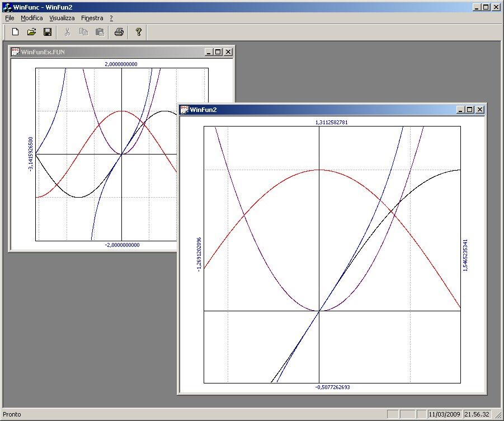Click the WinFunEx.FUN document icon
This screenshot has width=504, height=421.
15,52
